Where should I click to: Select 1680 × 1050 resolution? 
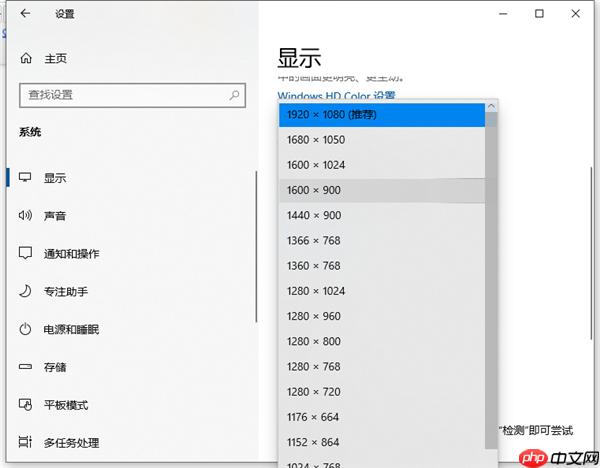coord(382,140)
